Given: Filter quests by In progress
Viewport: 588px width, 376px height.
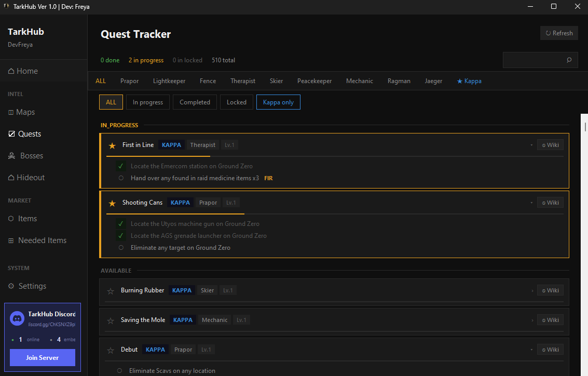Looking at the screenshot, I should pyautogui.click(x=148, y=102).
